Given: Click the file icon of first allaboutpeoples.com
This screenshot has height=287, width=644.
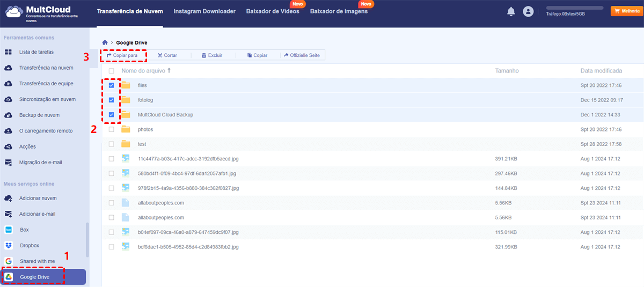Looking at the screenshot, I should point(126,203).
